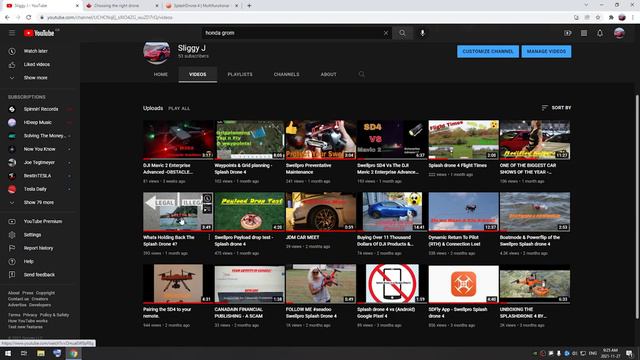Go to the YouTube home logo
This screenshot has width=640, height=360.
click(40, 33)
